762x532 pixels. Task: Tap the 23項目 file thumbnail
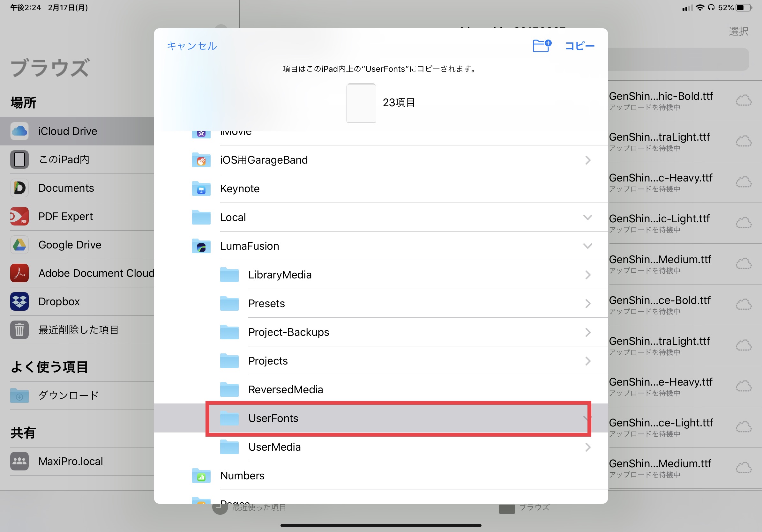tap(361, 103)
